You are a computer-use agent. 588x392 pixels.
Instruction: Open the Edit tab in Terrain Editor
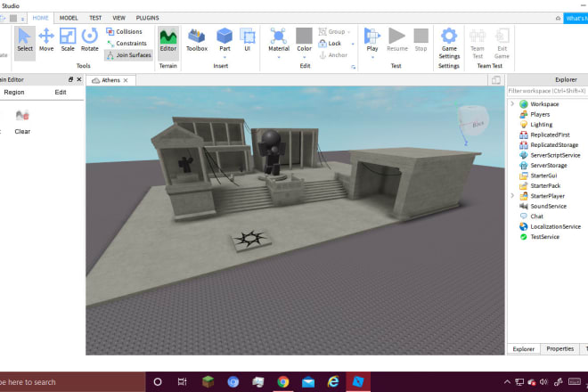click(x=61, y=93)
